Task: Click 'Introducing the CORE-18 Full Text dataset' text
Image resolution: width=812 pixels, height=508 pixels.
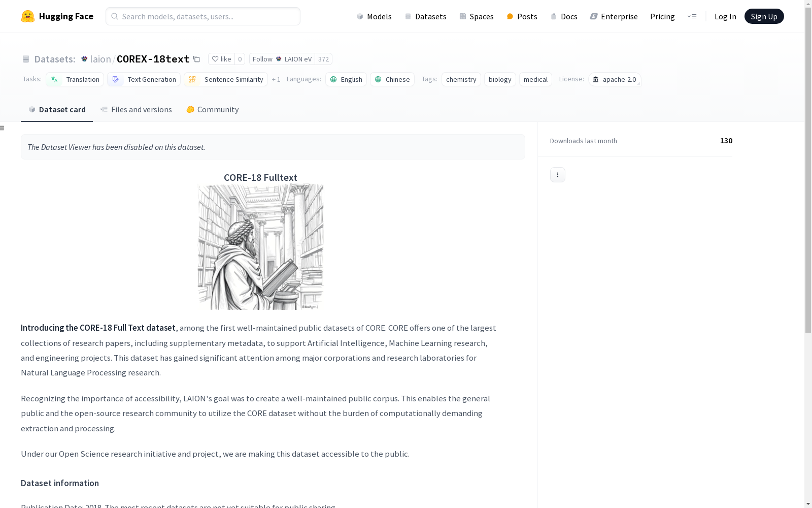Action: 98,328
